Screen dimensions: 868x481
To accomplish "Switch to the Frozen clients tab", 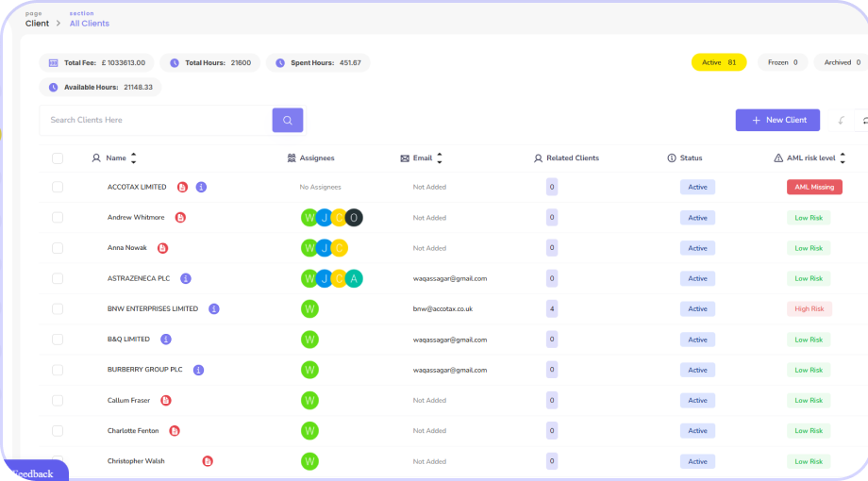I will click(x=782, y=62).
